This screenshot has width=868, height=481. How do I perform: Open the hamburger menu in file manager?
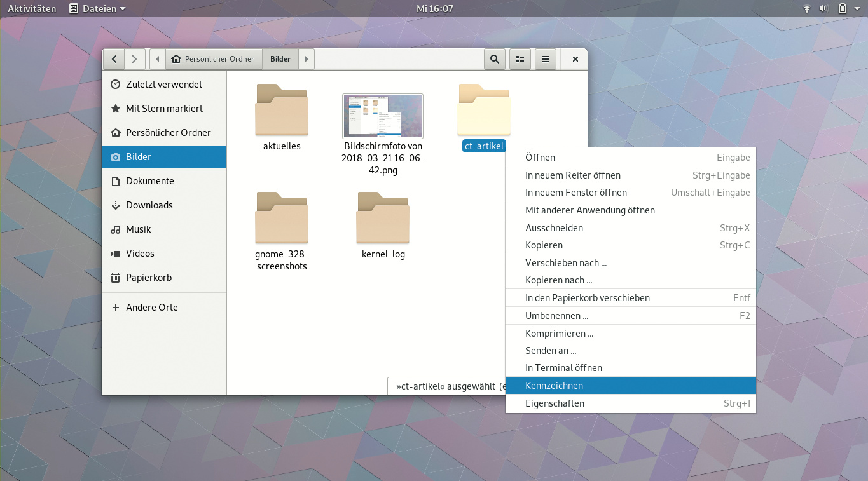pyautogui.click(x=545, y=59)
